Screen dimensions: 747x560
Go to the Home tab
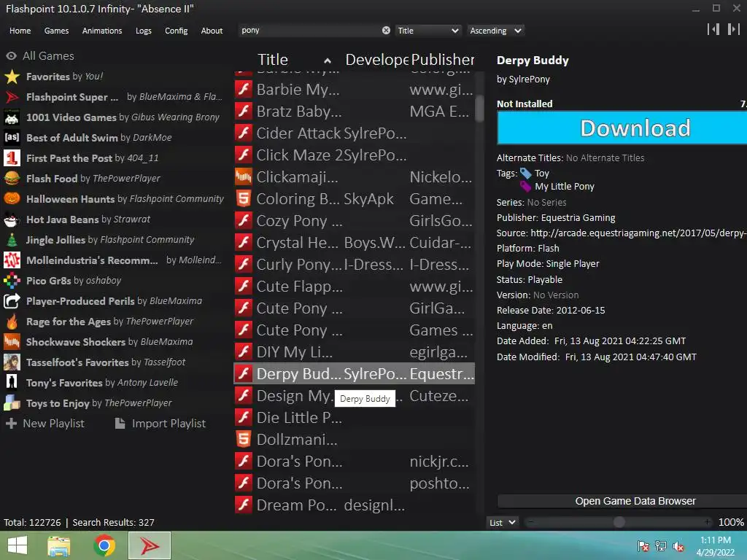[x=20, y=31]
